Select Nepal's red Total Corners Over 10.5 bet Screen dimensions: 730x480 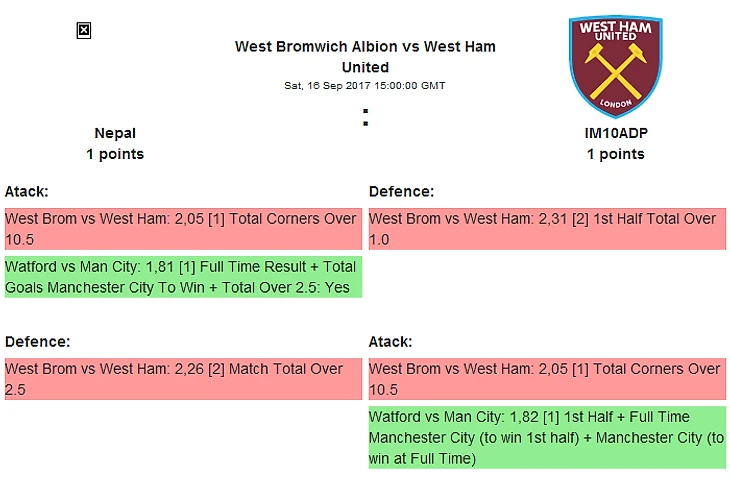182,229
